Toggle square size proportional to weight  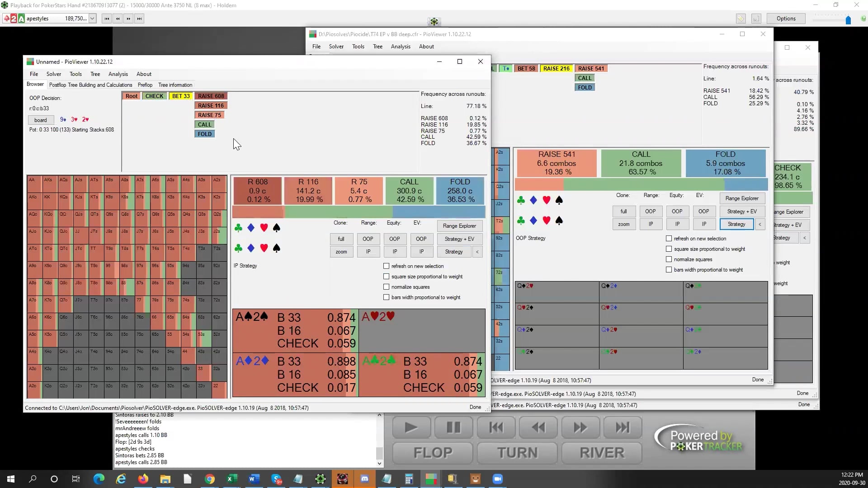pyautogui.click(x=387, y=277)
